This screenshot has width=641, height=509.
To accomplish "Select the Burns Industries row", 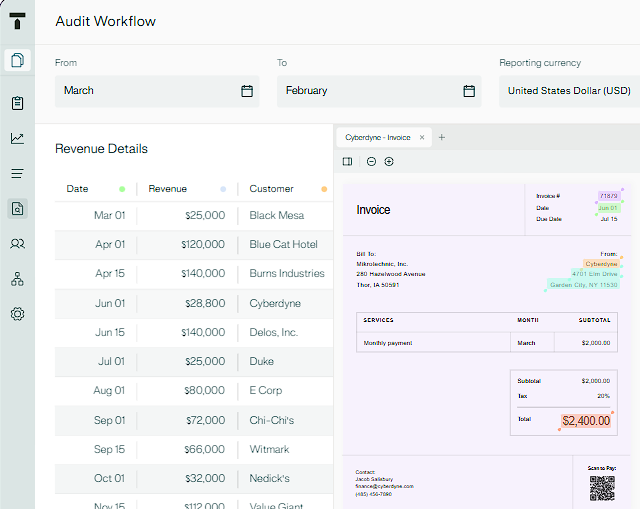I will 194,274.
